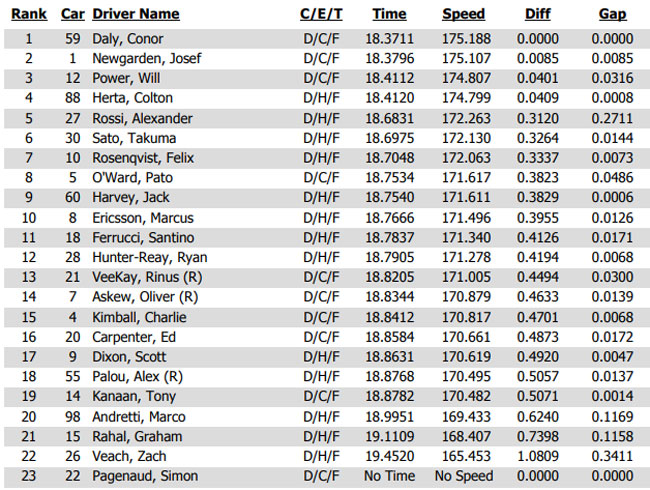Click Veach, Zach's gap value 0.3411
Screen dimensions: 650x490
click(612, 456)
